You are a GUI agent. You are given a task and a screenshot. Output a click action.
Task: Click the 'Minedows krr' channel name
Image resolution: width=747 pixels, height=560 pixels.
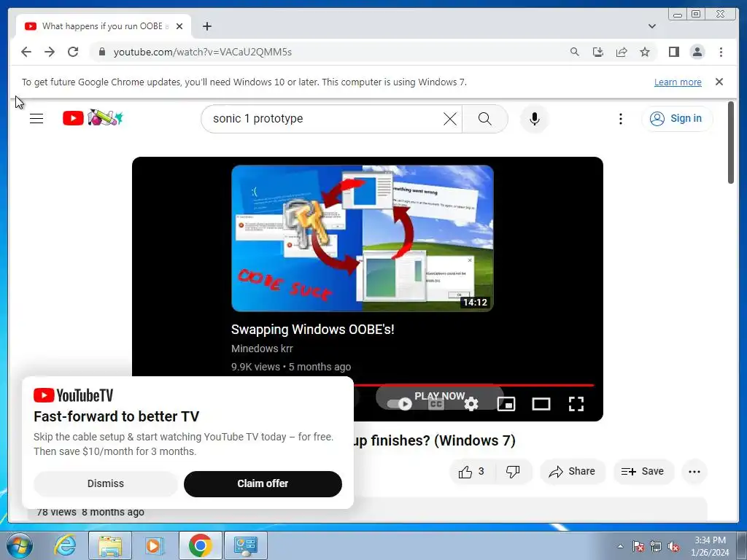click(x=262, y=349)
